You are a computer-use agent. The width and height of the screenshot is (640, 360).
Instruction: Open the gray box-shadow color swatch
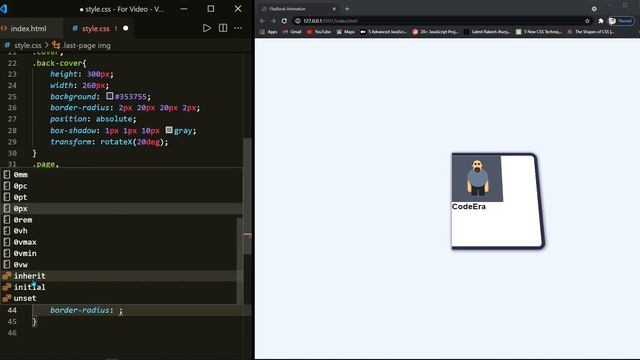(x=169, y=130)
